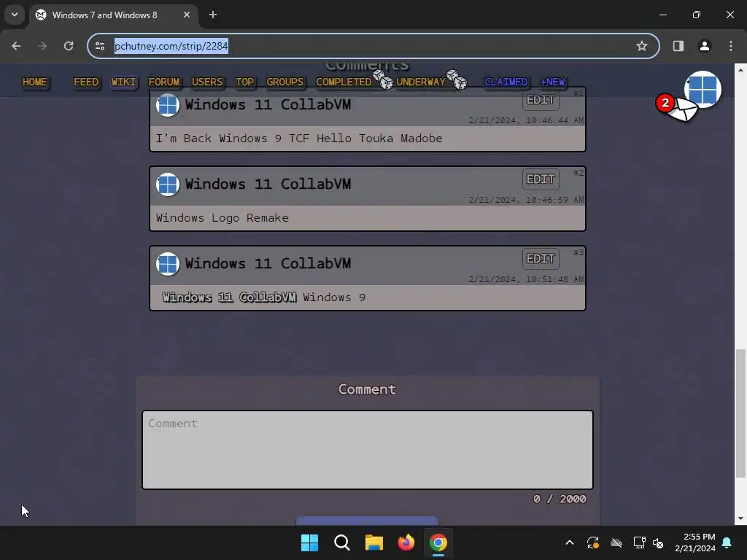The width and height of the screenshot is (747, 560).
Task: Open the author name on comment #2
Action: coord(268,184)
